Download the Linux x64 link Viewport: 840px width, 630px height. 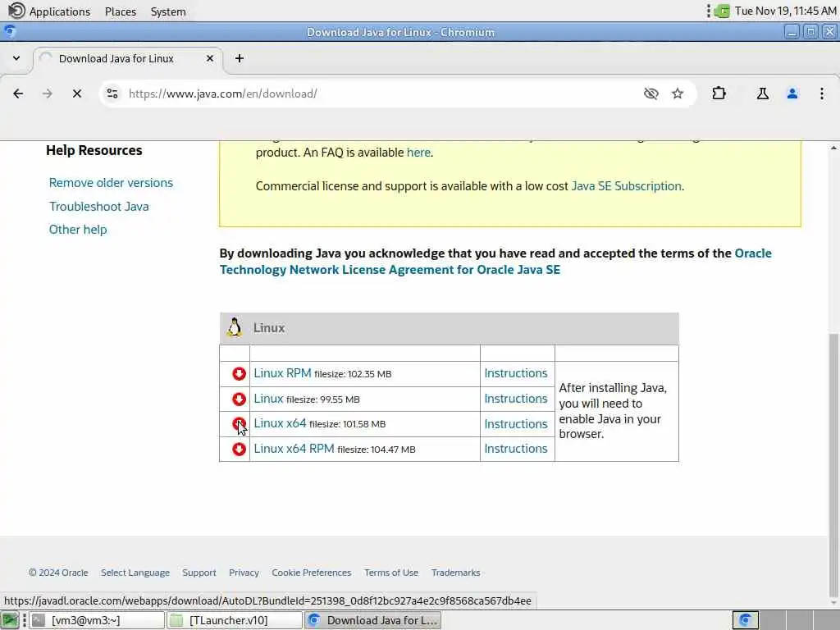click(x=281, y=423)
